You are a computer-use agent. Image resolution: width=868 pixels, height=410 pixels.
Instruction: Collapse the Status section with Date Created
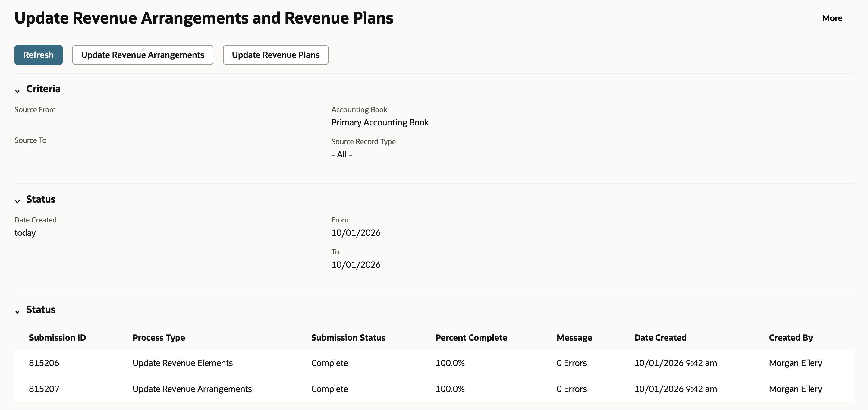(x=17, y=201)
